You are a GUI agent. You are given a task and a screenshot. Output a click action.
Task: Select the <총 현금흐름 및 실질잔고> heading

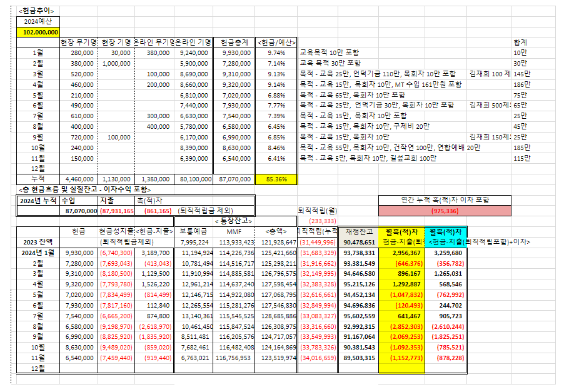pyautogui.click(x=84, y=189)
